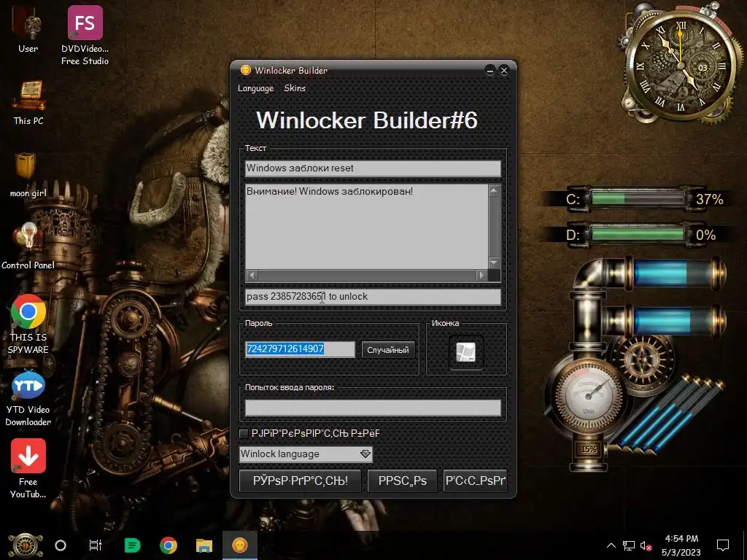The width and height of the screenshot is (747, 560).
Task: Open the Language menu
Action: pyautogui.click(x=256, y=88)
